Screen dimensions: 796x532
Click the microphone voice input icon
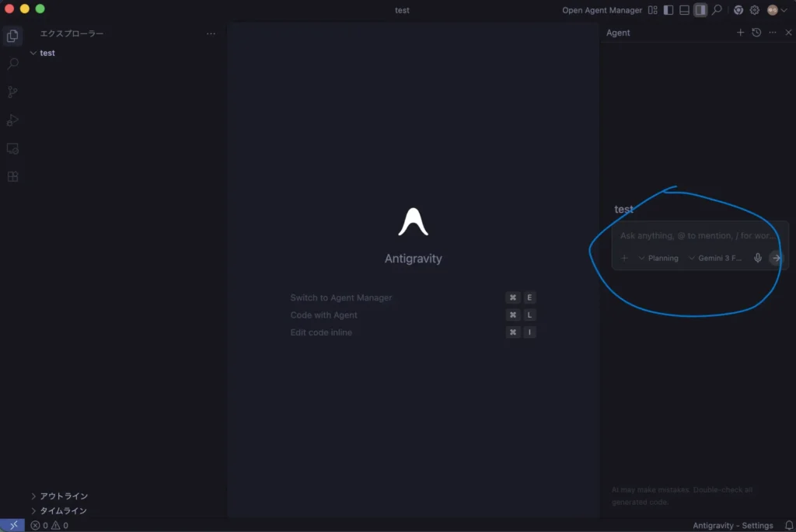[758, 258]
